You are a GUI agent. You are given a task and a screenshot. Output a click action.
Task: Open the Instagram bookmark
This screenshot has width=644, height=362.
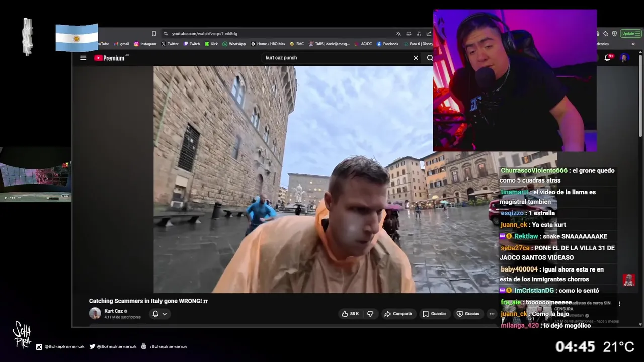tap(145, 44)
